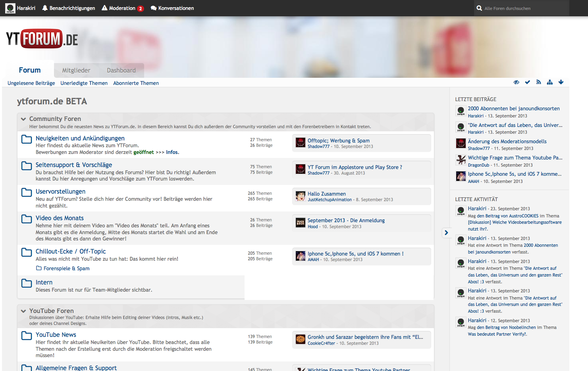Toggle the crossed-out eye visibility icon
This screenshot has height=371, width=588.
pos(516,82)
